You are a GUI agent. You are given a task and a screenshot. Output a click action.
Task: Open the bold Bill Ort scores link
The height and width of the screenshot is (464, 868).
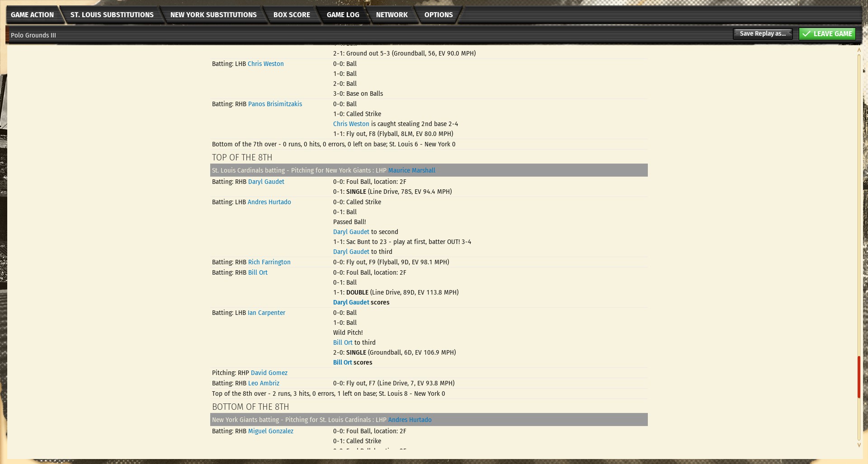(x=342, y=362)
